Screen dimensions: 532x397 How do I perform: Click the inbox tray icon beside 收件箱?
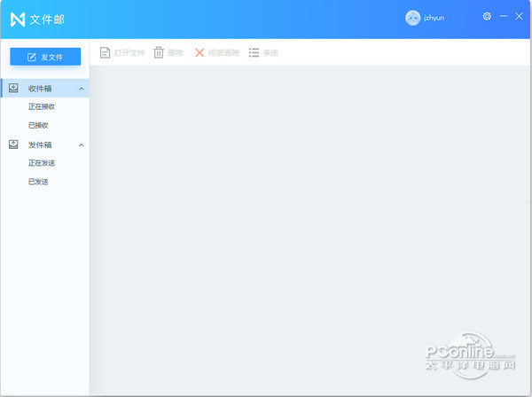click(13, 88)
